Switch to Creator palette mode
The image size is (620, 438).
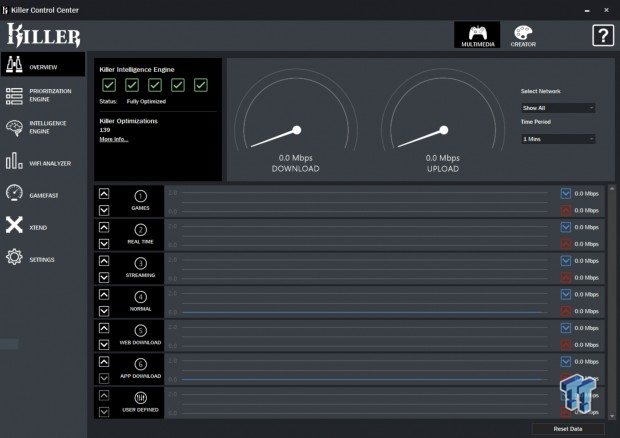click(523, 35)
